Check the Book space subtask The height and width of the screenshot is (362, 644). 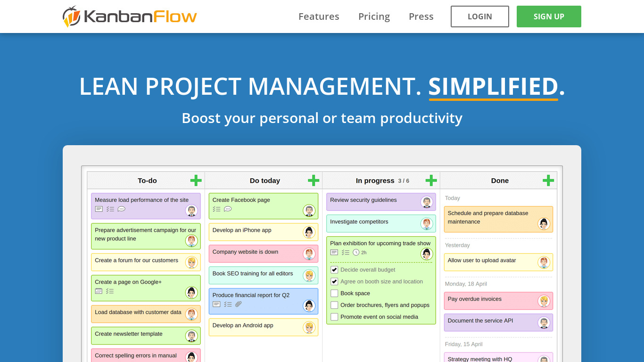[x=334, y=293]
